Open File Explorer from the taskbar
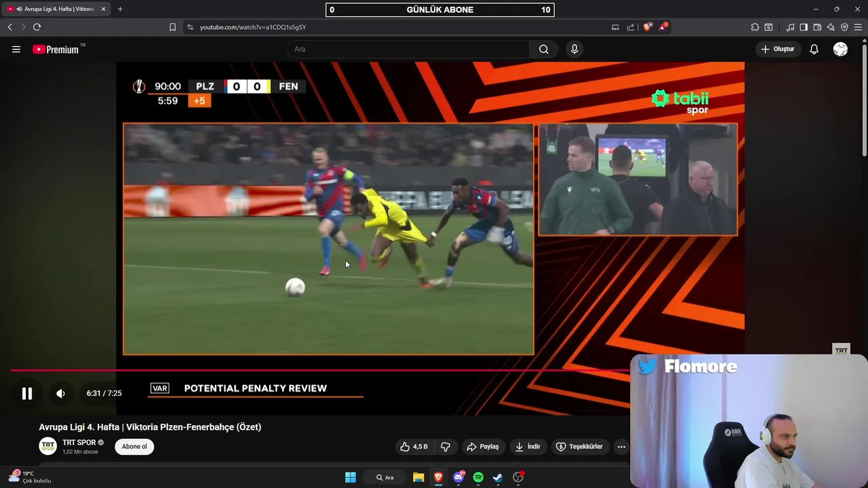The height and width of the screenshot is (488, 868). pos(418,477)
